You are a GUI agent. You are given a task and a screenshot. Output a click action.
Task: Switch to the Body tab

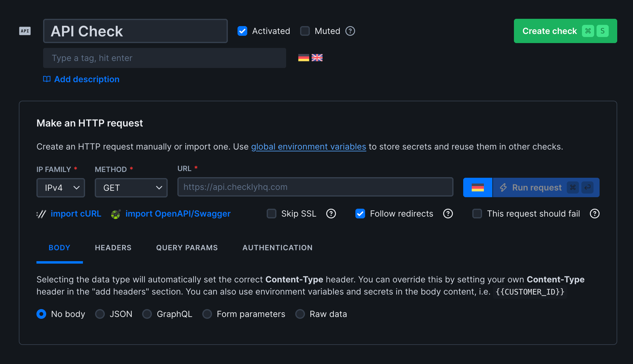(x=60, y=248)
